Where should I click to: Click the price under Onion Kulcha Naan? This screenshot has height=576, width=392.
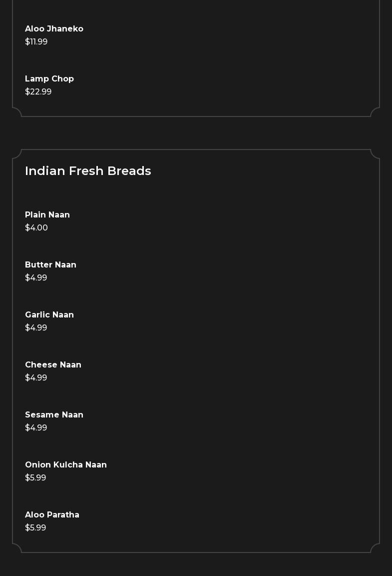click(35, 478)
